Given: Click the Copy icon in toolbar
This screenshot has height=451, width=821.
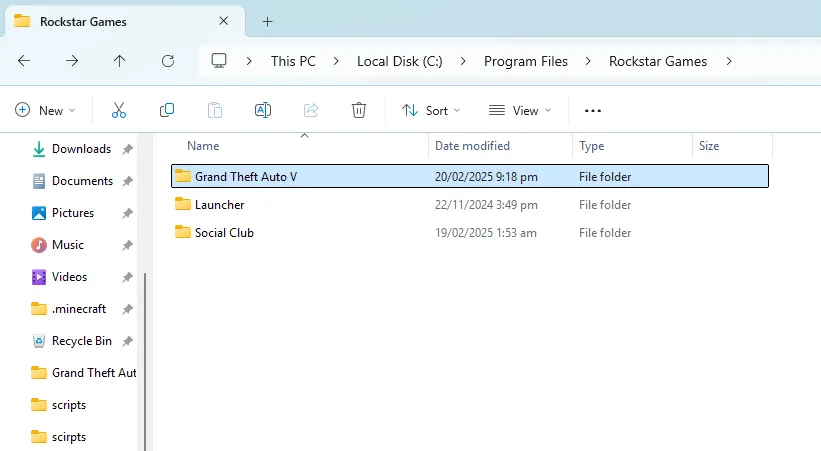Looking at the screenshot, I should click(167, 110).
